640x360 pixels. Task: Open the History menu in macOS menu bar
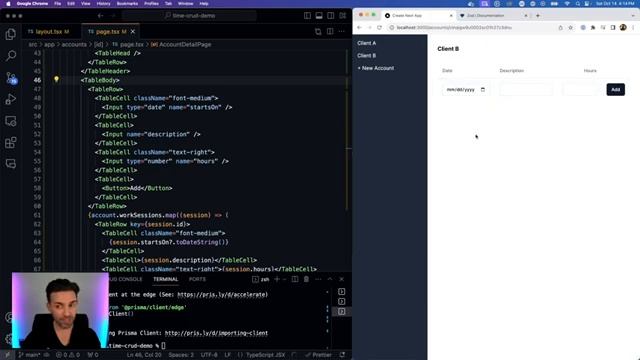tap(103, 3)
